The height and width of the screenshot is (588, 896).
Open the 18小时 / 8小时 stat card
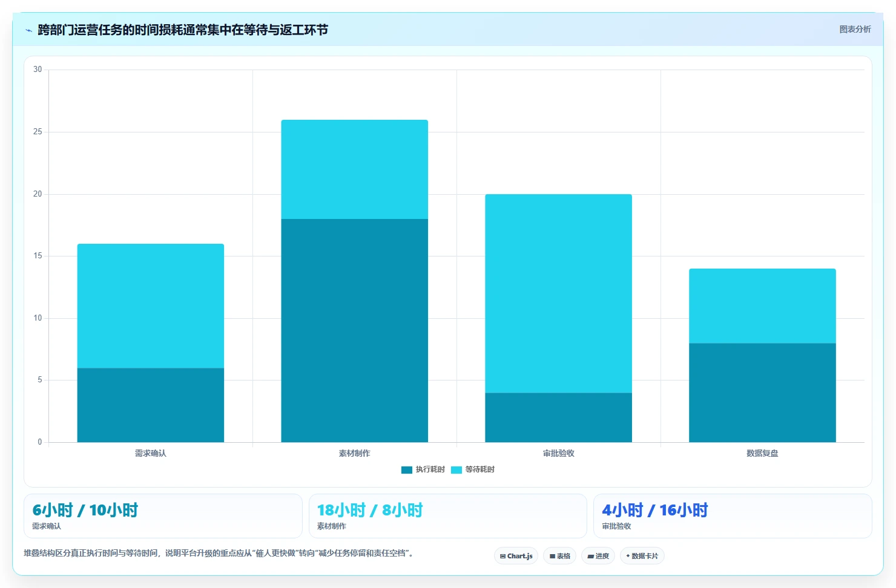[448, 516]
